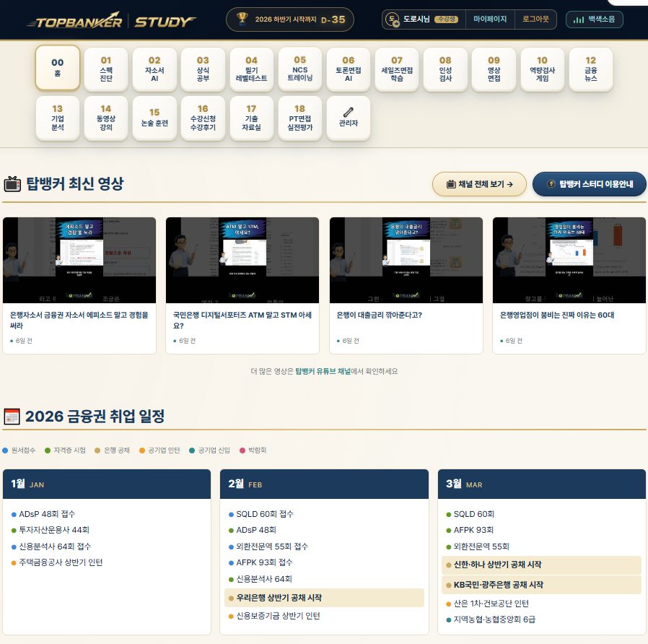The height and width of the screenshot is (644, 648).
Task: Click 투자자산운용사 44회 entry
Action: [54, 530]
